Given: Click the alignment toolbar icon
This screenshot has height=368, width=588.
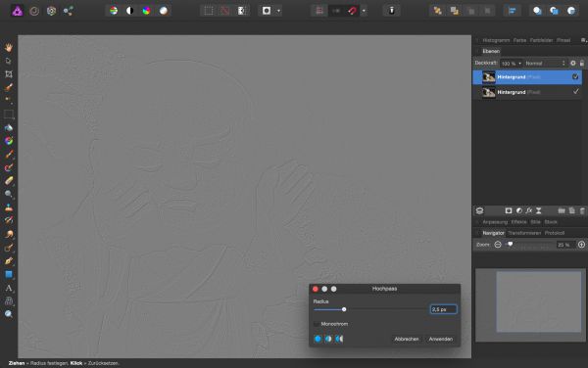Looking at the screenshot, I should click(x=512, y=11).
